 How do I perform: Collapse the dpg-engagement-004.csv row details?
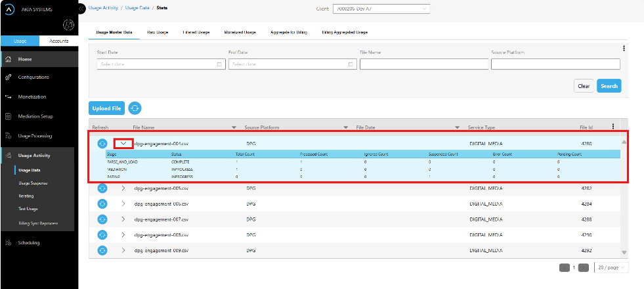tap(123, 143)
